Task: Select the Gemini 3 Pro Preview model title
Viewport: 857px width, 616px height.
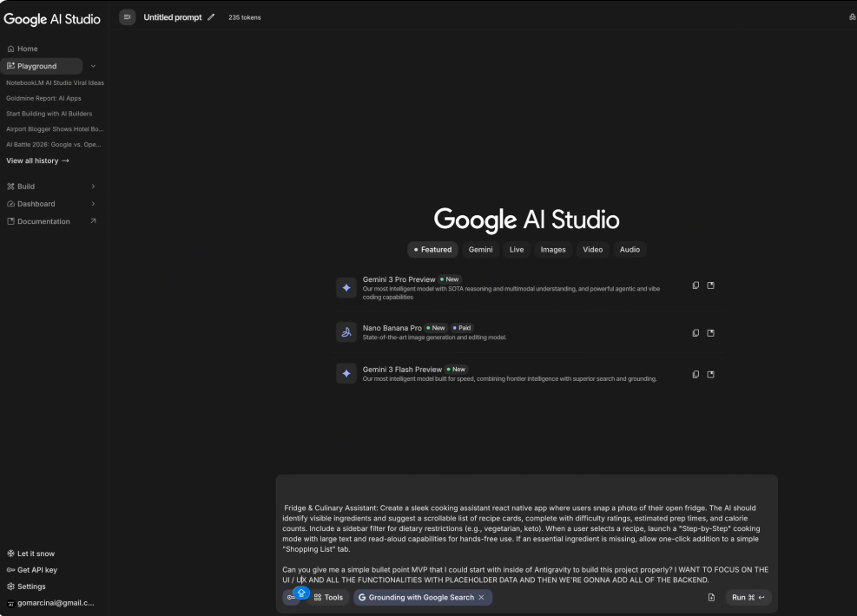Action: pos(399,279)
